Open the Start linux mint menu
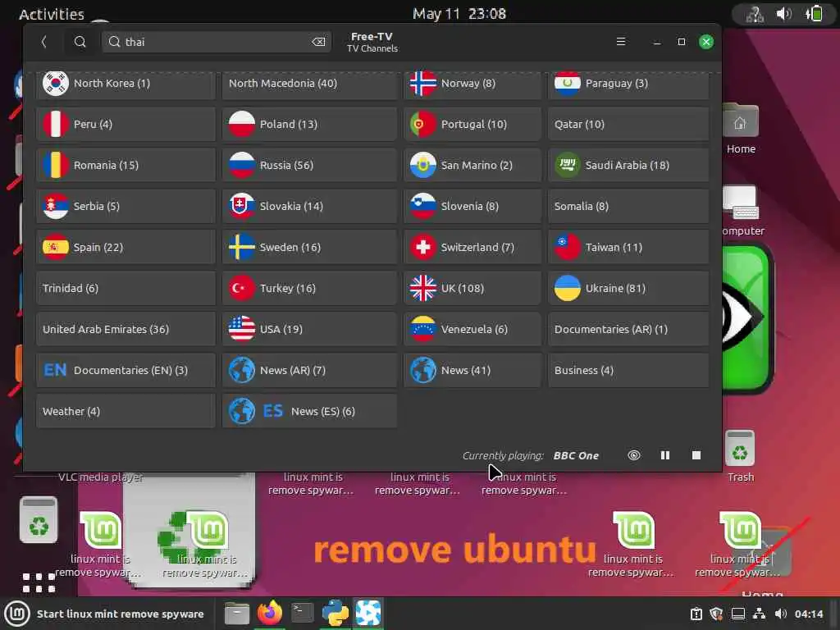The image size is (840, 630). (x=106, y=614)
